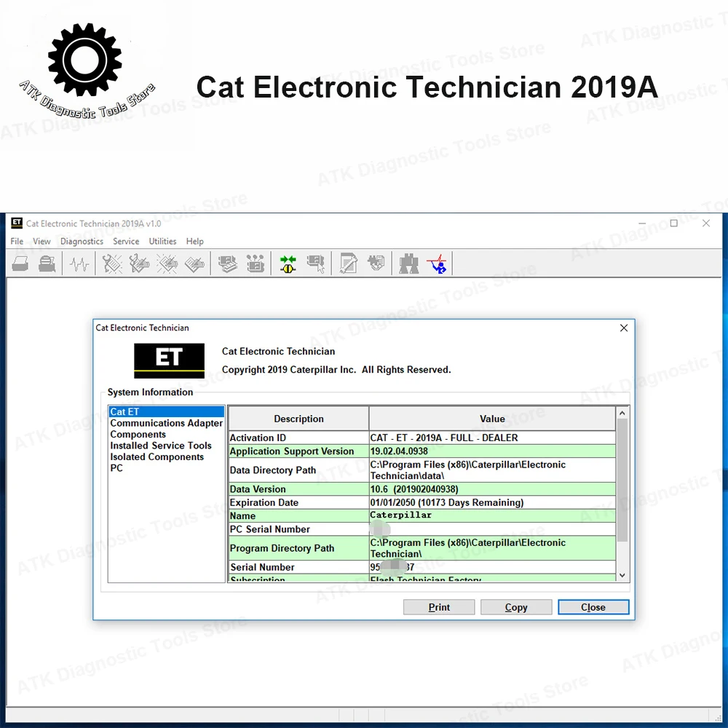
Task: Open the Service menu
Action: (126, 242)
